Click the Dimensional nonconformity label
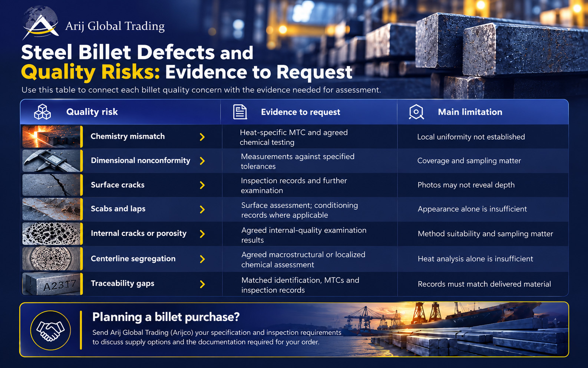The height and width of the screenshot is (368, 588). coord(141,160)
